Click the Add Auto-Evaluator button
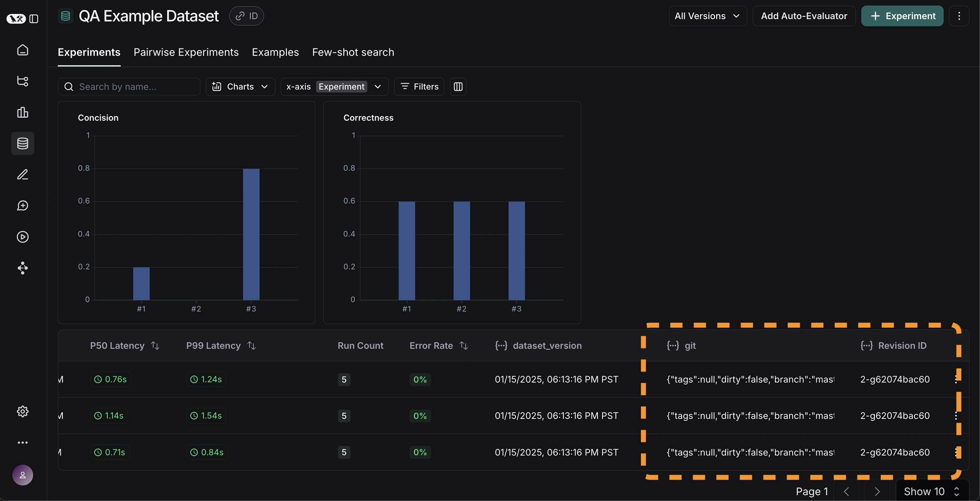The width and height of the screenshot is (980, 501). (x=803, y=16)
